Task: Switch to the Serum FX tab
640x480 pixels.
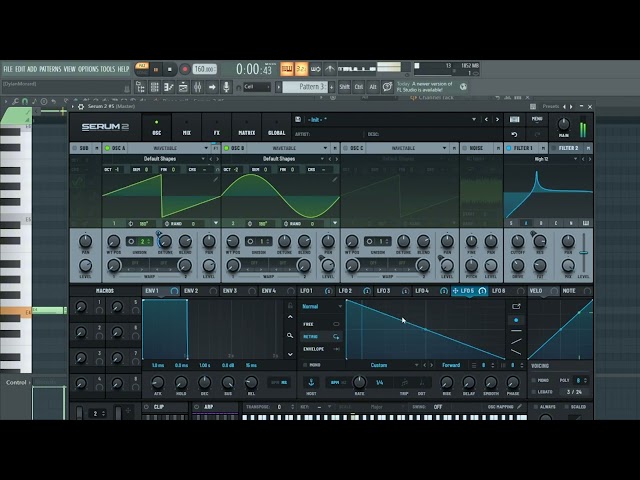Action: (x=216, y=127)
